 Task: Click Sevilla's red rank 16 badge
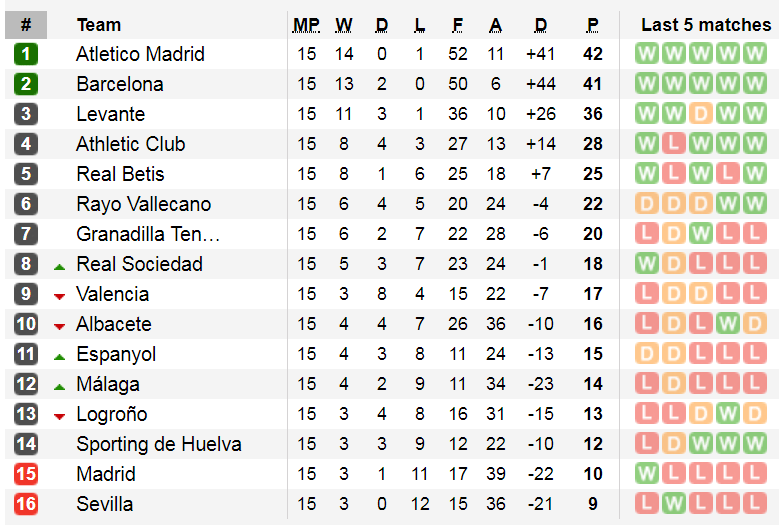point(26,504)
